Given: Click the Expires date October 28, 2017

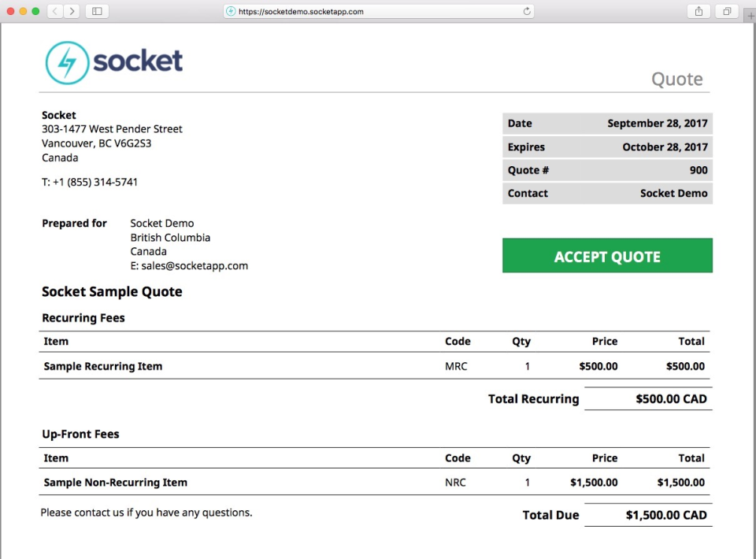Looking at the screenshot, I should click(x=665, y=147).
